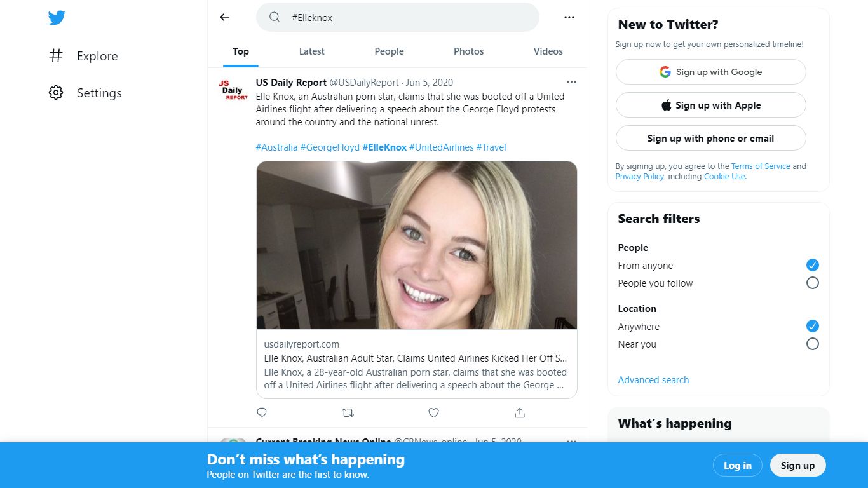Sign up with Apple
The height and width of the screenshot is (488, 868).
click(711, 105)
